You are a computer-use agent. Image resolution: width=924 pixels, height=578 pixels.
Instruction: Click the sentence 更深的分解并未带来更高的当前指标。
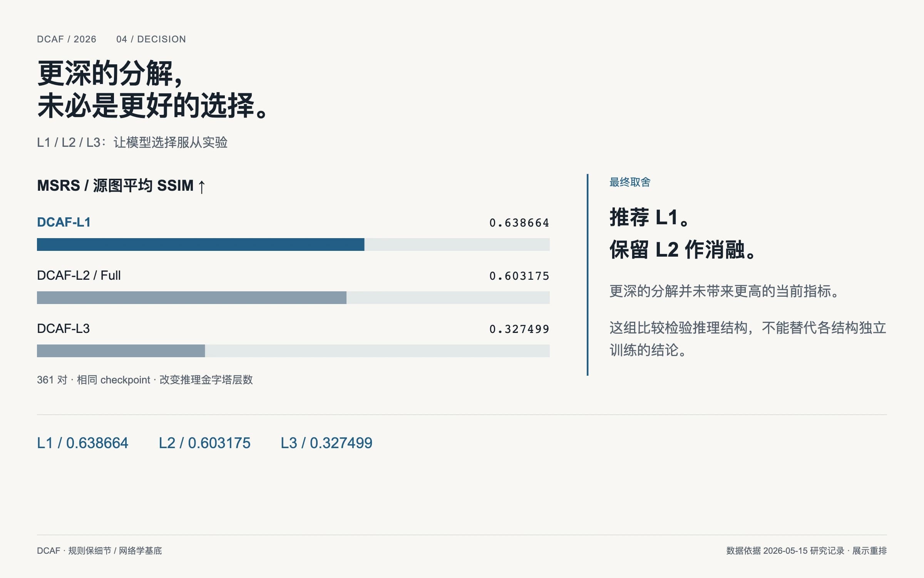click(x=724, y=291)
